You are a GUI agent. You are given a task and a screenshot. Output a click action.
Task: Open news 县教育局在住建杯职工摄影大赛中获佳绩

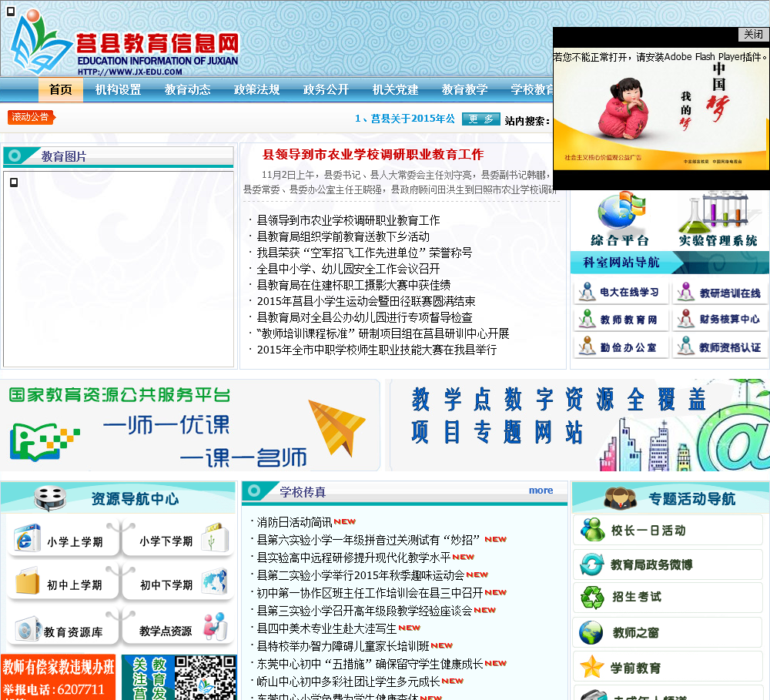coord(353,285)
